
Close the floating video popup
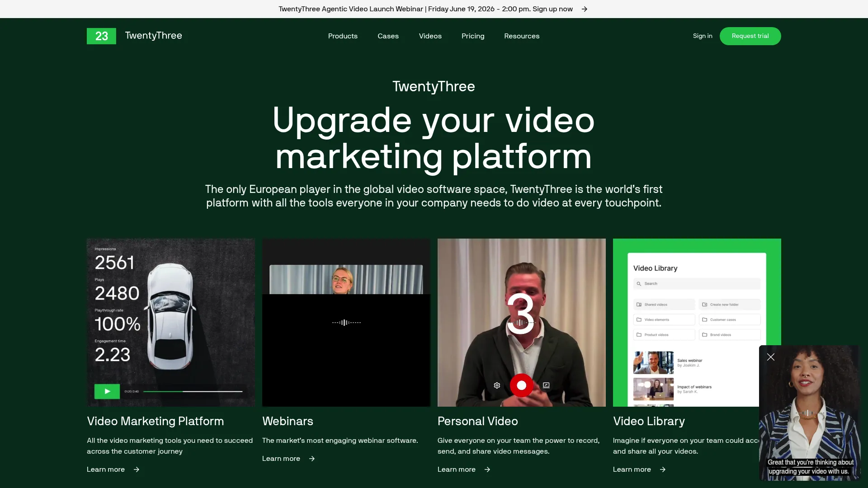[771, 357]
